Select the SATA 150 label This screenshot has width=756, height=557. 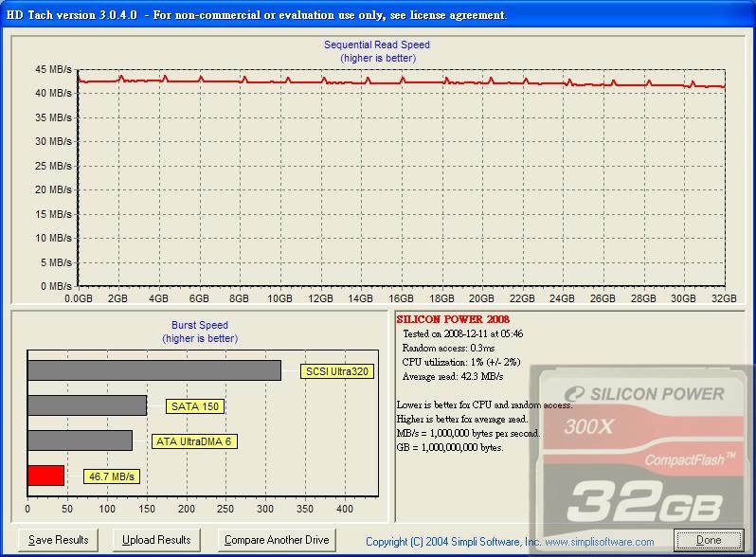pyautogui.click(x=195, y=406)
